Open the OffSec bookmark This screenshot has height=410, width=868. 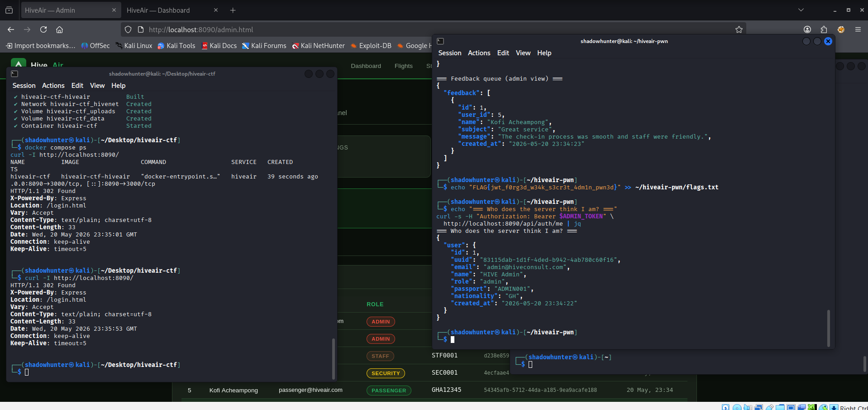95,46
